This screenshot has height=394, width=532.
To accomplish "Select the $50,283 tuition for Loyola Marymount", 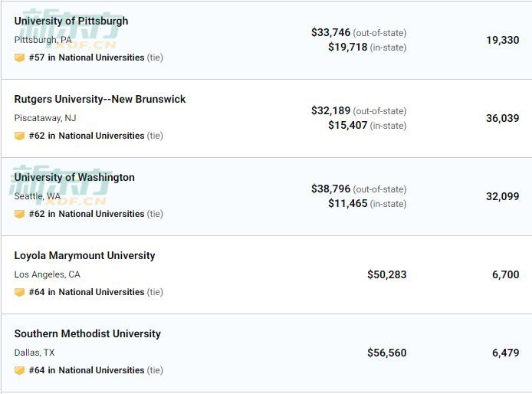I will coord(387,274).
